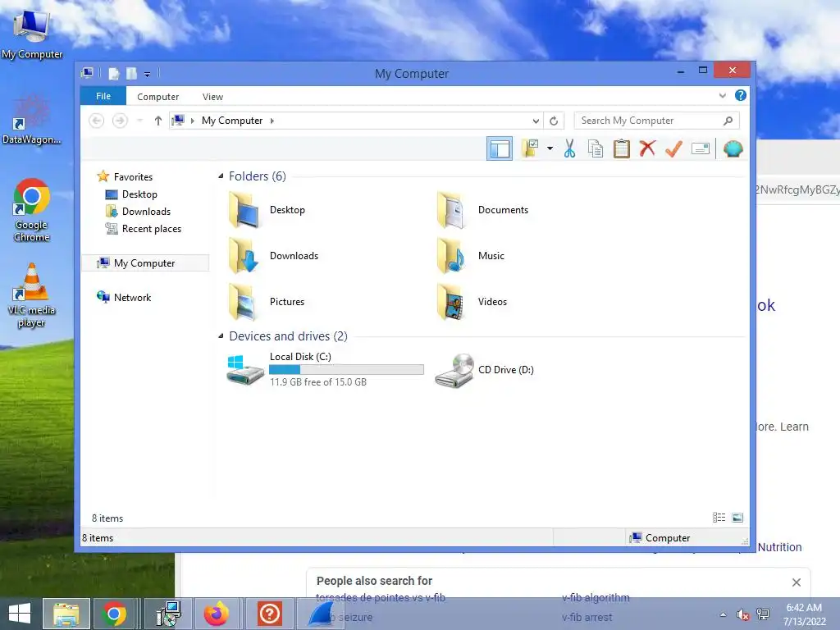Select the Desktop folder
This screenshot has height=630, width=840.
click(268, 210)
